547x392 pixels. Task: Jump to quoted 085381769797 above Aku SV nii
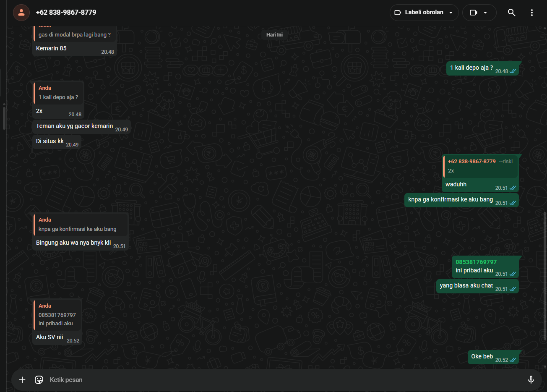(x=57, y=315)
